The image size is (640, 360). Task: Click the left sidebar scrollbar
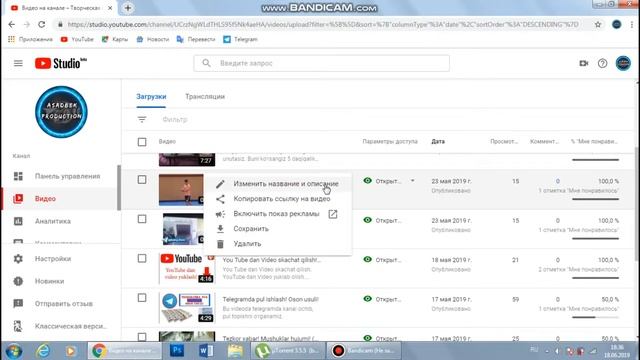[119, 188]
